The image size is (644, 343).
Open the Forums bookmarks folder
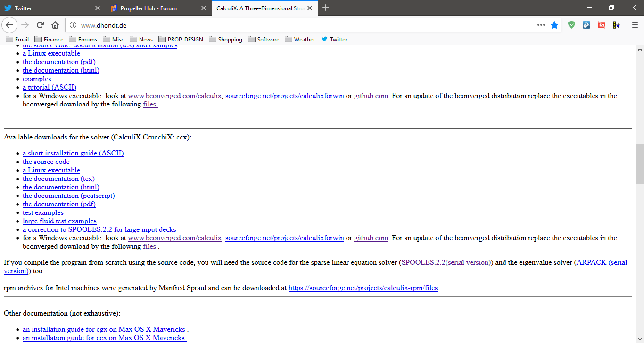[x=83, y=39]
